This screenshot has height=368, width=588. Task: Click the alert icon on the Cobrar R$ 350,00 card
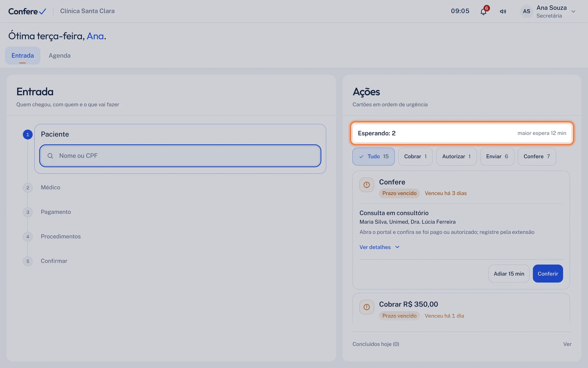click(367, 307)
